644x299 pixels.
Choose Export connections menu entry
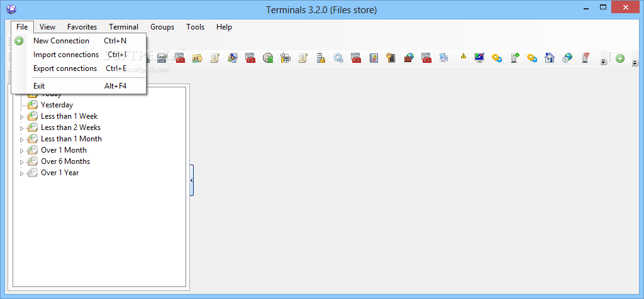click(x=79, y=68)
